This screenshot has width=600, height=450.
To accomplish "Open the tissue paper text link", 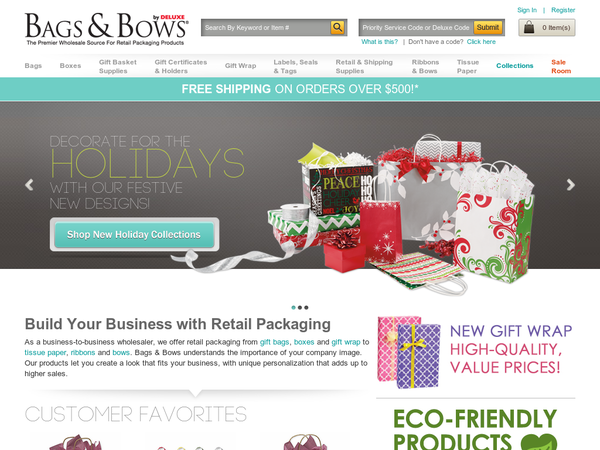I will coord(45,352).
